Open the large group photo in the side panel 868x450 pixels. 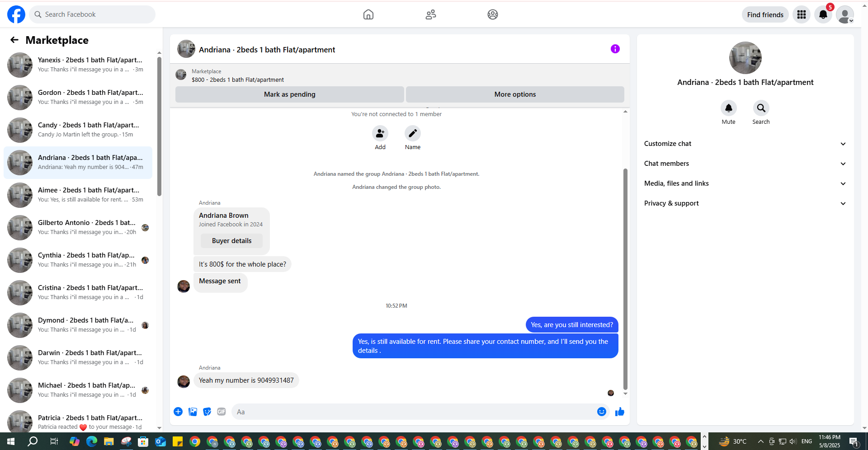745,58
